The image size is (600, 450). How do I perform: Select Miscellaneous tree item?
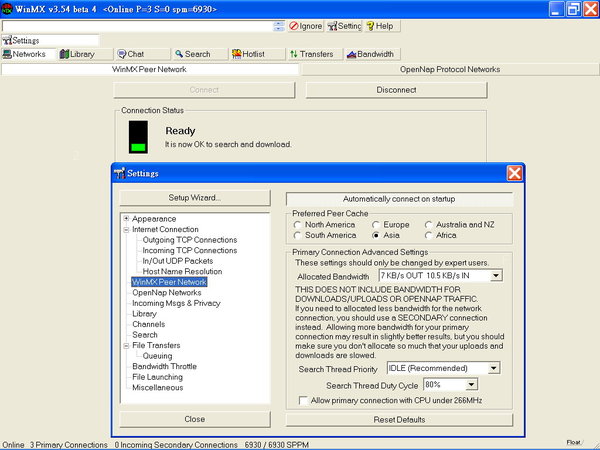pos(158,388)
